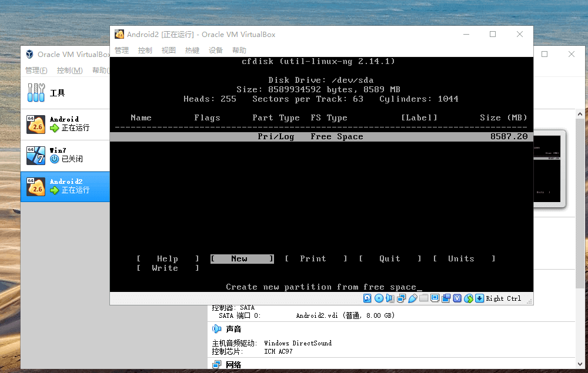Click the optical disc status icon

(379, 298)
